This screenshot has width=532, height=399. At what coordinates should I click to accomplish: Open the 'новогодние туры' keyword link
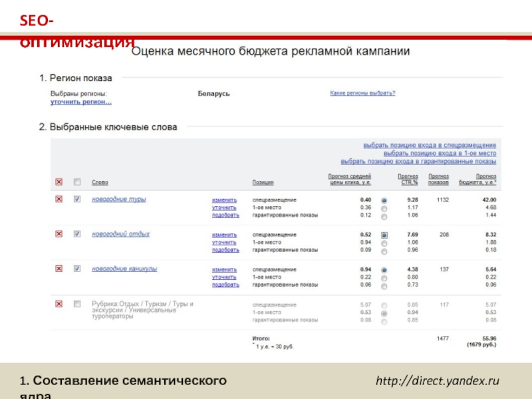[119, 199]
